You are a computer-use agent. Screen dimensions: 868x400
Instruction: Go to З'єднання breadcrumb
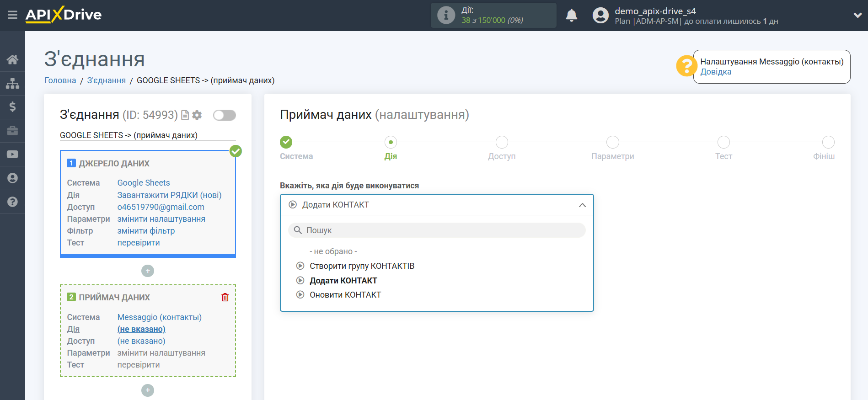(x=106, y=80)
